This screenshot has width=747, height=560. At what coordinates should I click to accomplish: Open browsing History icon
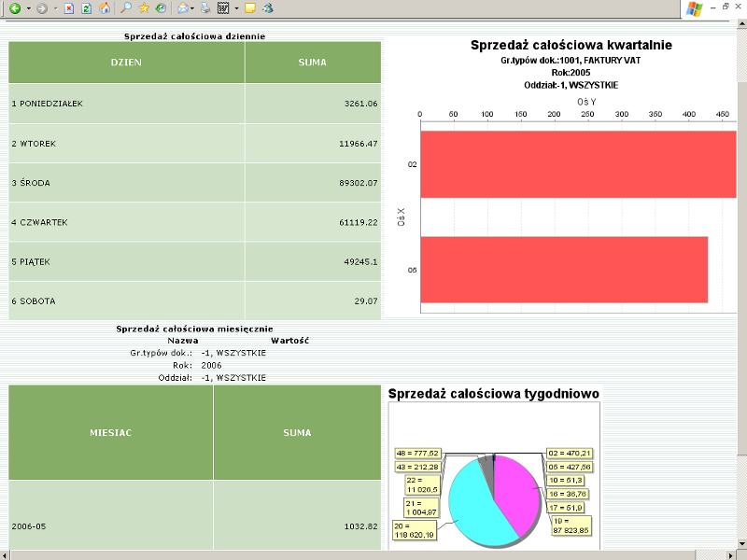[x=161, y=7]
